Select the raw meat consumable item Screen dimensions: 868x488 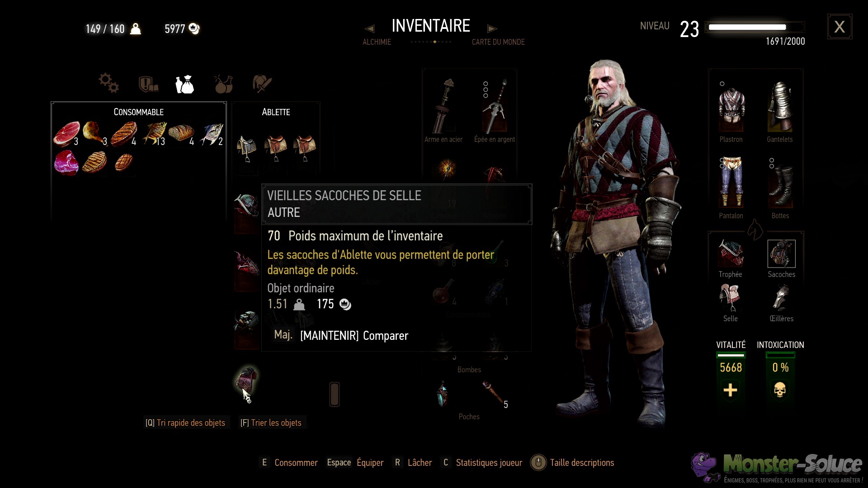coord(67,134)
